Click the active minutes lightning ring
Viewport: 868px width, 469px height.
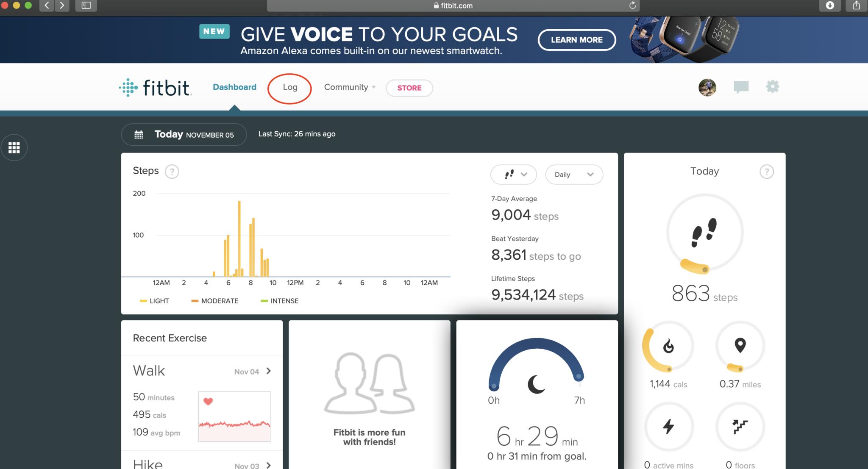coord(668,427)
